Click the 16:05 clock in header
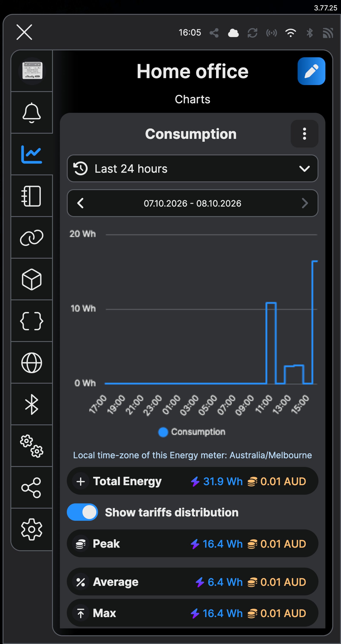Screen dimensions: 341x644 click(190, 32)
